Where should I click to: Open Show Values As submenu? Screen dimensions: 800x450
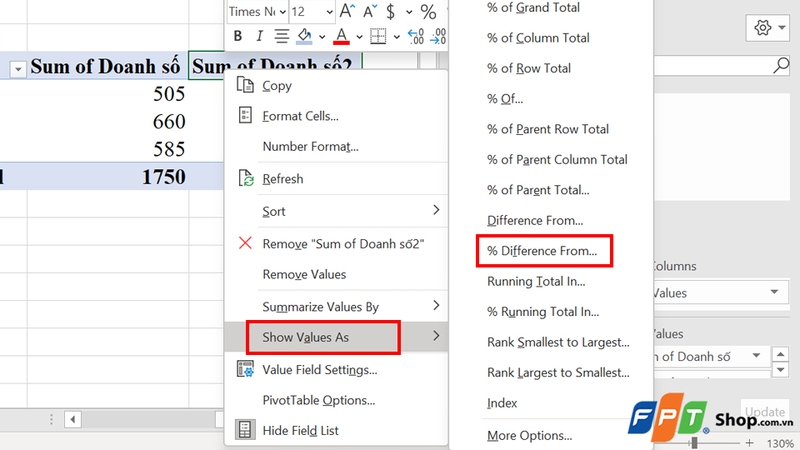[336, 337]
